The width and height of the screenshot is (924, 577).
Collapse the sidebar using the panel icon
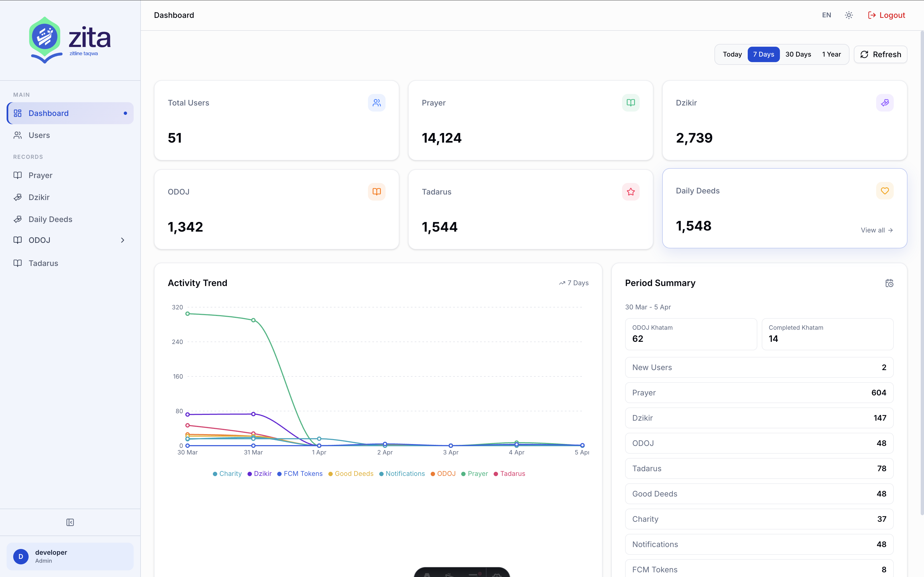[x=70, y=522]
